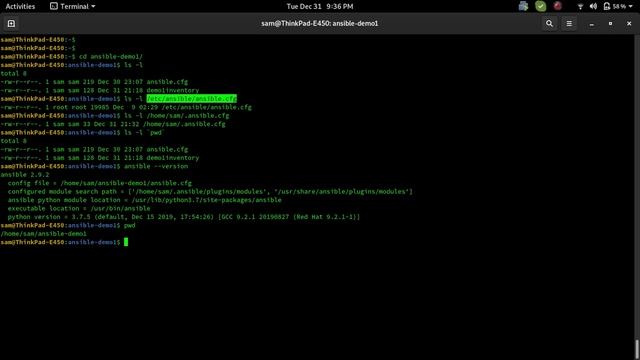Click the window title sam@ThinkPad-E450: ansible-demo1
This screenshot has height=360, width=640.
pos(320,24)
